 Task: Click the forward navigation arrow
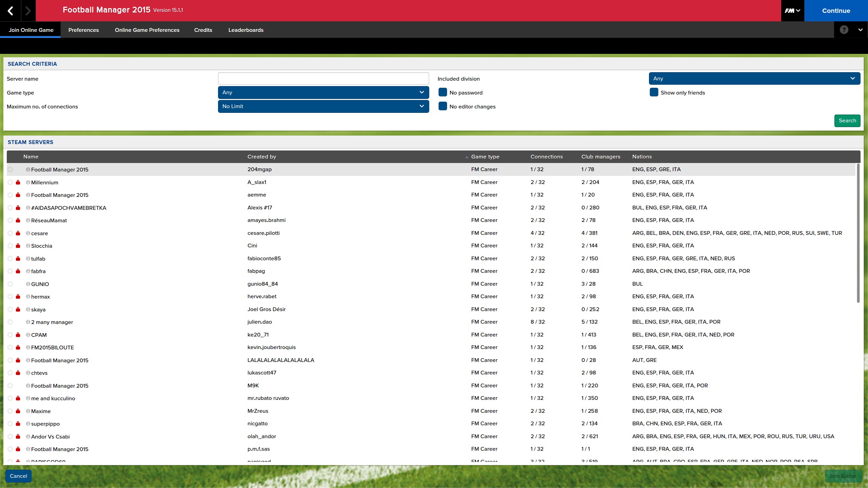click(28, 11)
